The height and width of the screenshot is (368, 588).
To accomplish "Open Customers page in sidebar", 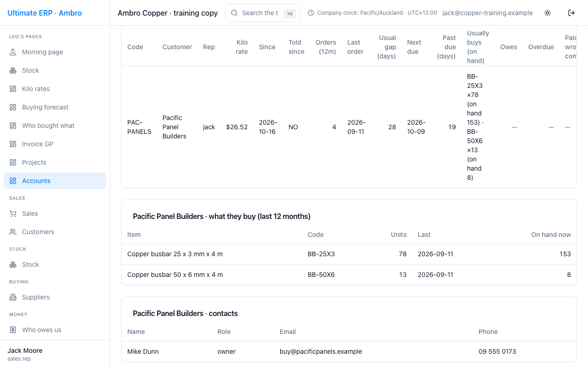I will (x=55, y=232).
